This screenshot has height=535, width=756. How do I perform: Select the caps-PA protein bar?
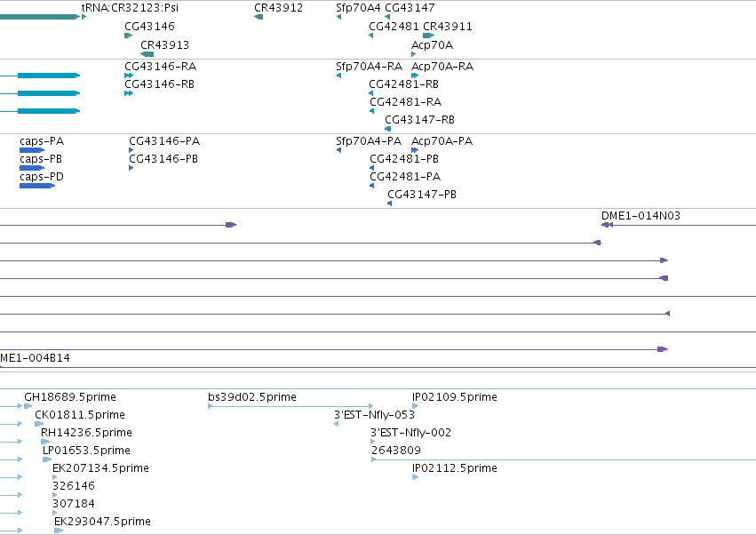(32, 150)
